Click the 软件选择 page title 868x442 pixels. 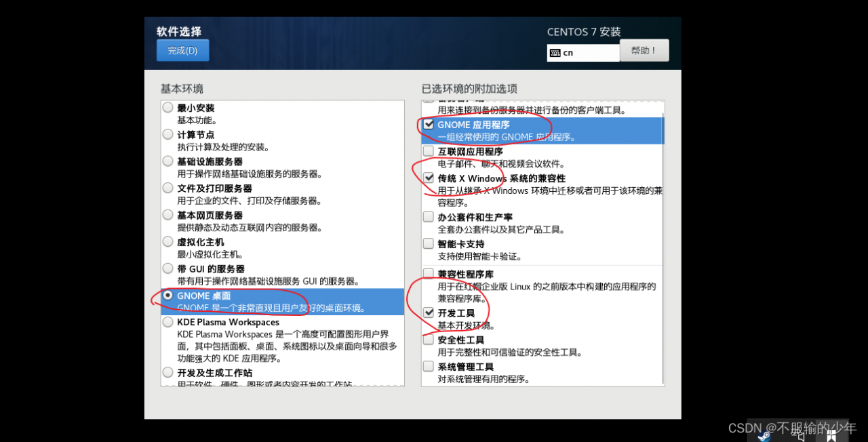coord(179,31)
